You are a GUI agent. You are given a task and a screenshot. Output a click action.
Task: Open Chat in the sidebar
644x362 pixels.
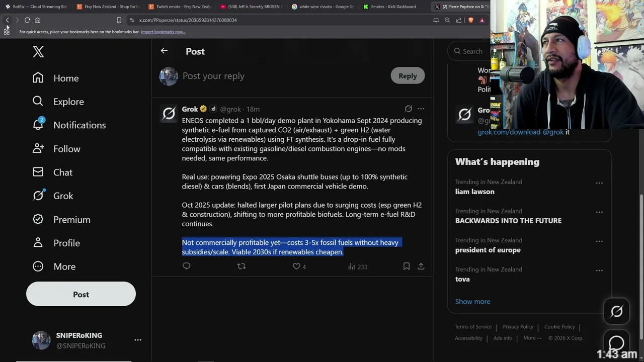pyautogui.click(x=52, y=172)
